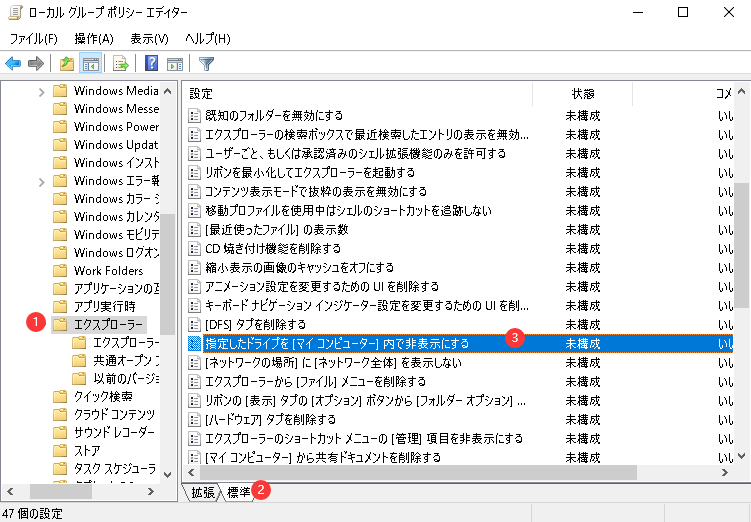Select 縮小表示の画像のキャッシュをオフにする setting

[299, 267]
